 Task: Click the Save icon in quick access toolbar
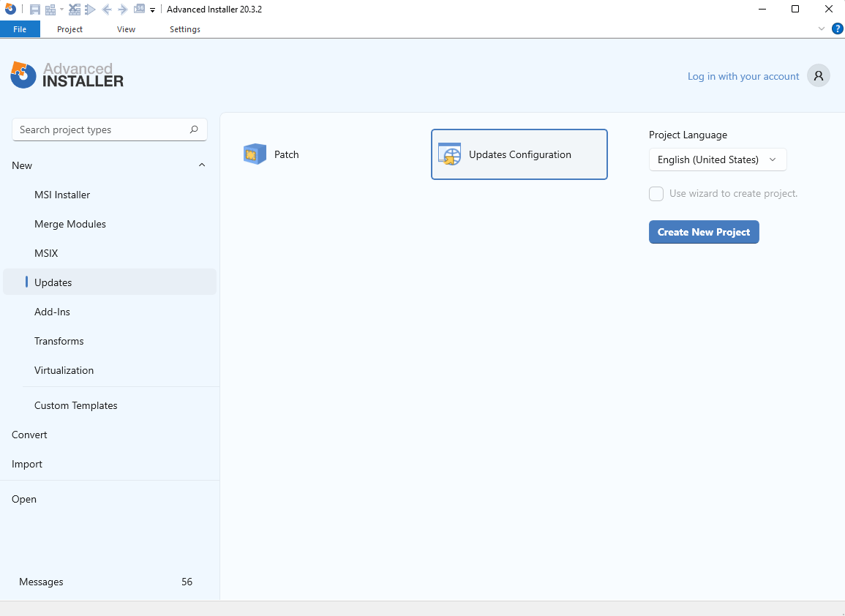pos(34,10)
